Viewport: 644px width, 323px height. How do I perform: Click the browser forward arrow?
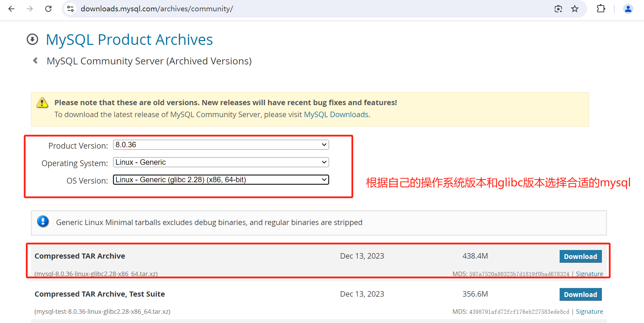click(30, 9)
